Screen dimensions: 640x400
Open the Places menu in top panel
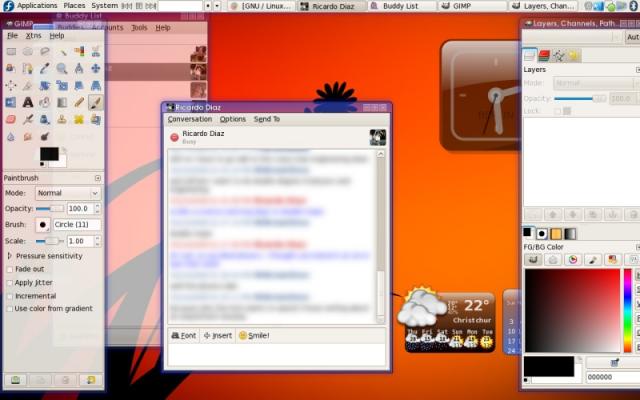pyautogui.click(x=74, y=6)
